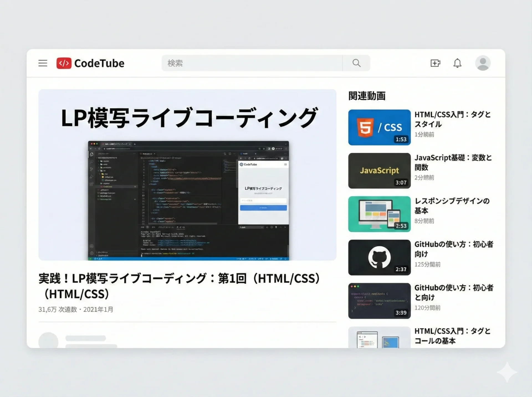
Task: Open the code snippet thumbnail 3:39
Action: pos(379,301)
